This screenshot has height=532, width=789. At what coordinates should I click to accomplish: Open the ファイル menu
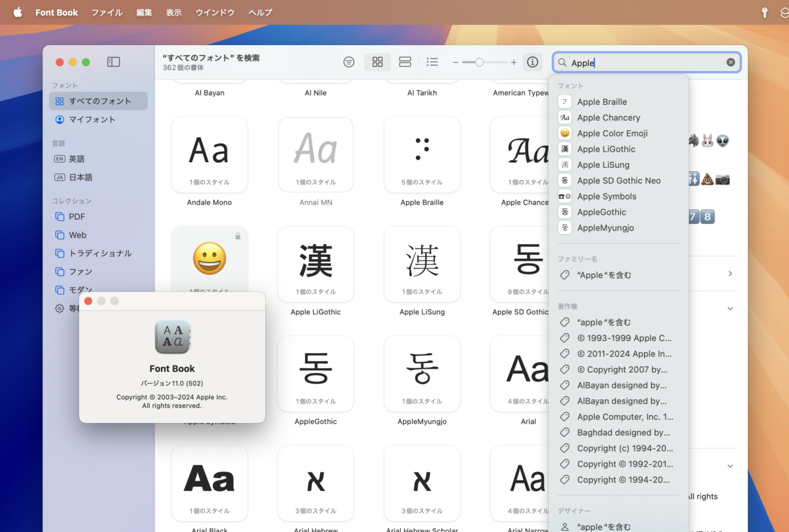[107, 12]
